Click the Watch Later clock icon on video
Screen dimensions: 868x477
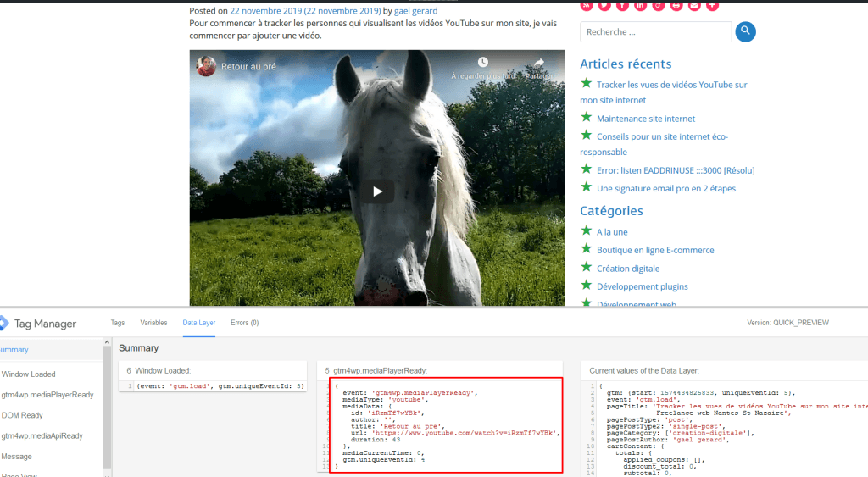point(482,64)
